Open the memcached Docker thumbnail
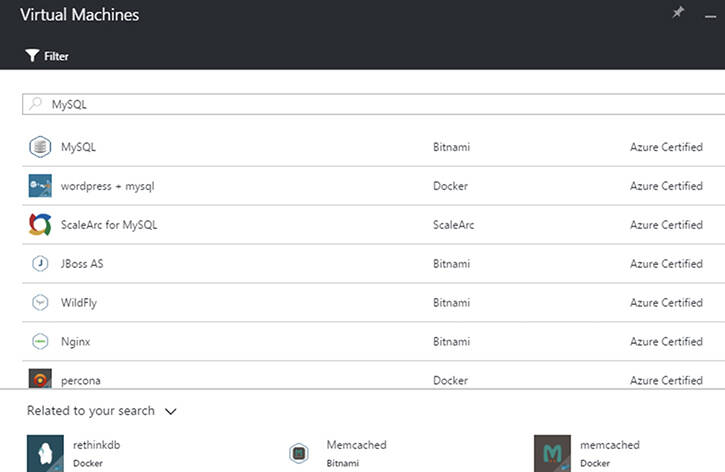 point(553,454)
